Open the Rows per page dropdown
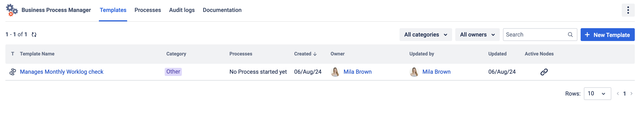644x119 pixels. click(x=597, y=94)
